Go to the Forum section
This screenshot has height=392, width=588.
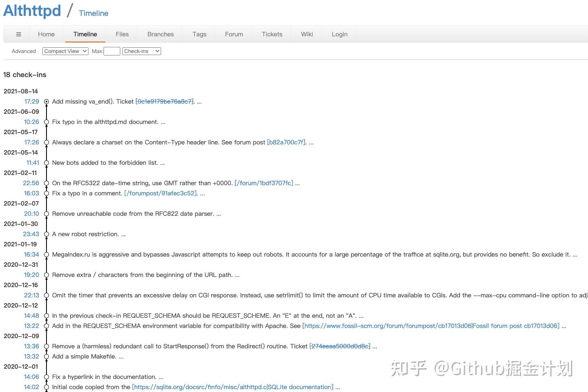click(234, 34)
